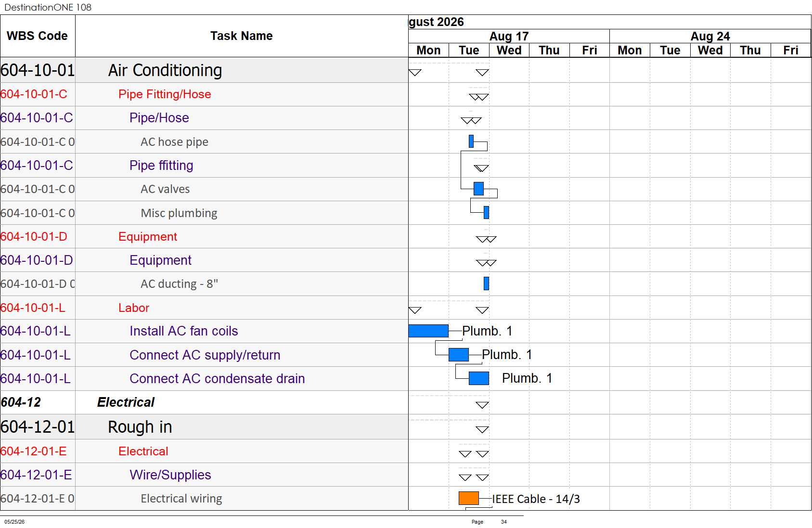Select the Air Conditioning task name
This screenshot has height=528, width=812.
click(x=165, y=70)
